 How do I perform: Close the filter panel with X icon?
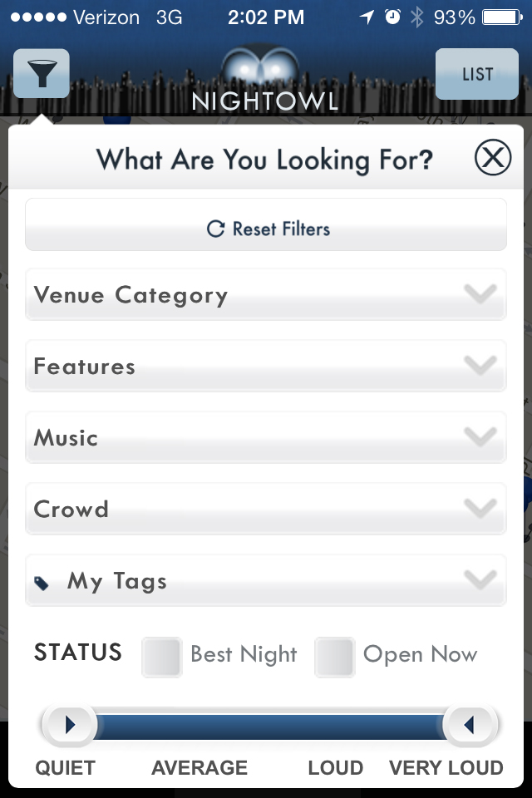pyautogui.click(x=493, y=157)
